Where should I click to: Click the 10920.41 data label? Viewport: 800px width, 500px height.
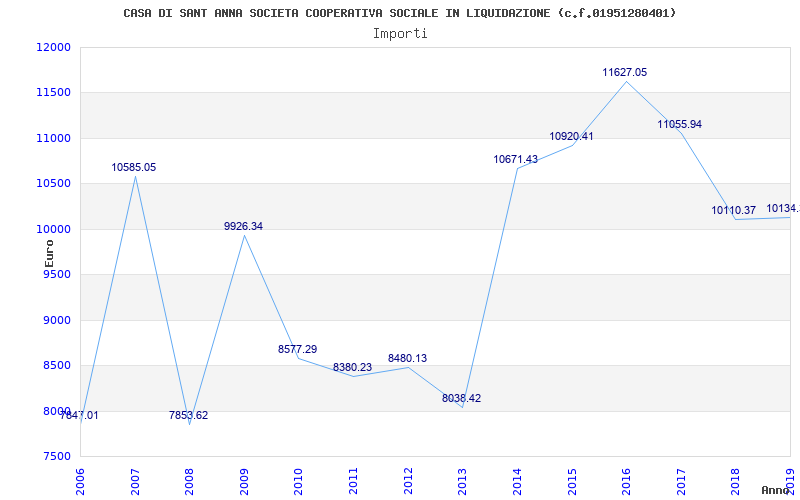tap(571, 136)
